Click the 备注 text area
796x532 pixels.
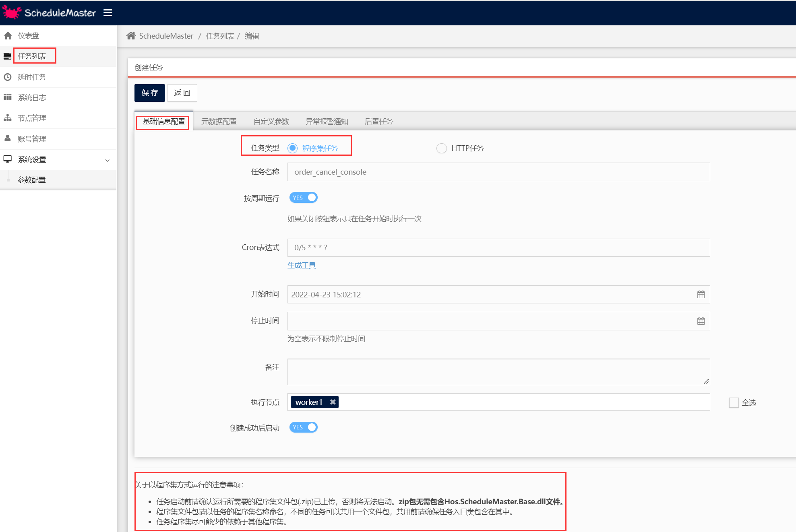[x=498, y=372]
